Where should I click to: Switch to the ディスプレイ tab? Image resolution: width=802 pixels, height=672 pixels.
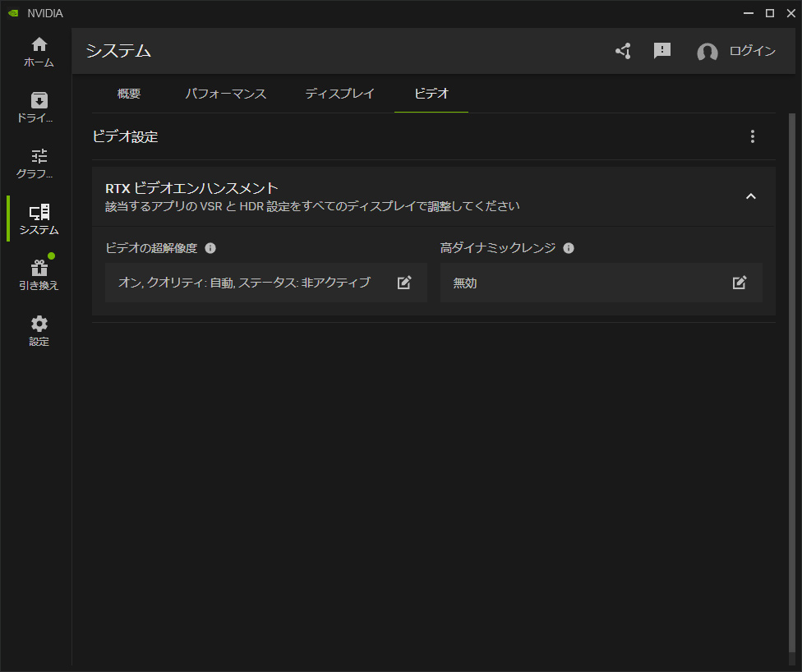coord(340,94)
